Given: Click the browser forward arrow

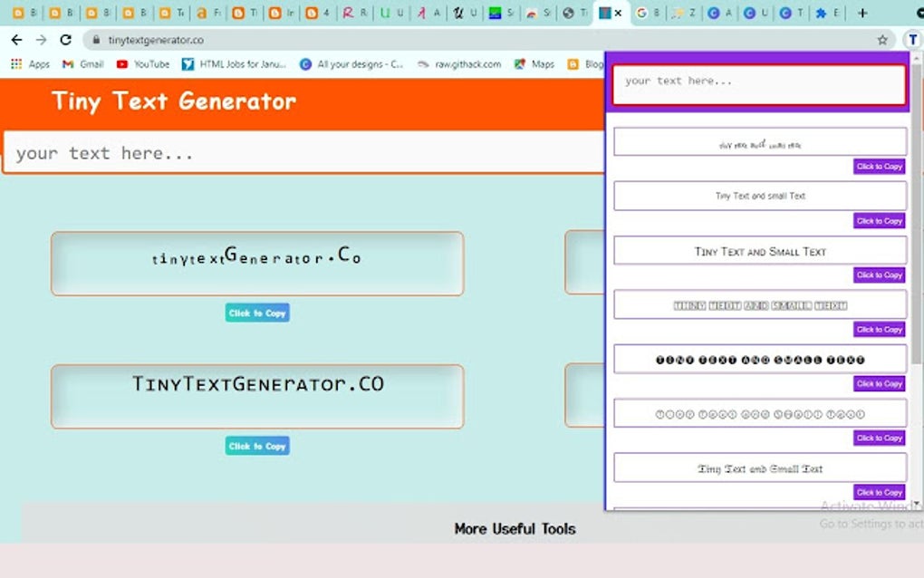Looking at the screenshot, I should (x=42, y=40).
